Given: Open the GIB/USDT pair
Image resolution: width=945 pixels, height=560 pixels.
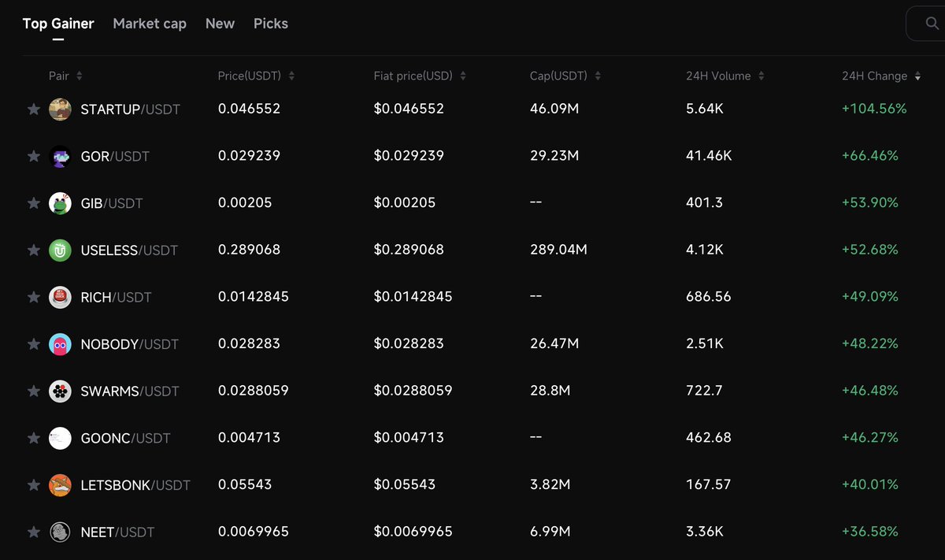Looking at the screenshot, I should [112, 203].
